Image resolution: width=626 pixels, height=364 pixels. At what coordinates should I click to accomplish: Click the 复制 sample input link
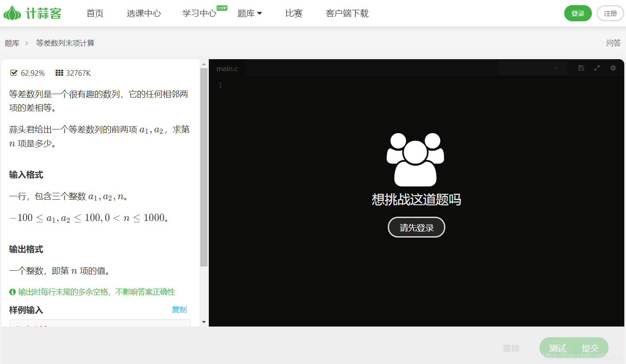coord(179,310)
